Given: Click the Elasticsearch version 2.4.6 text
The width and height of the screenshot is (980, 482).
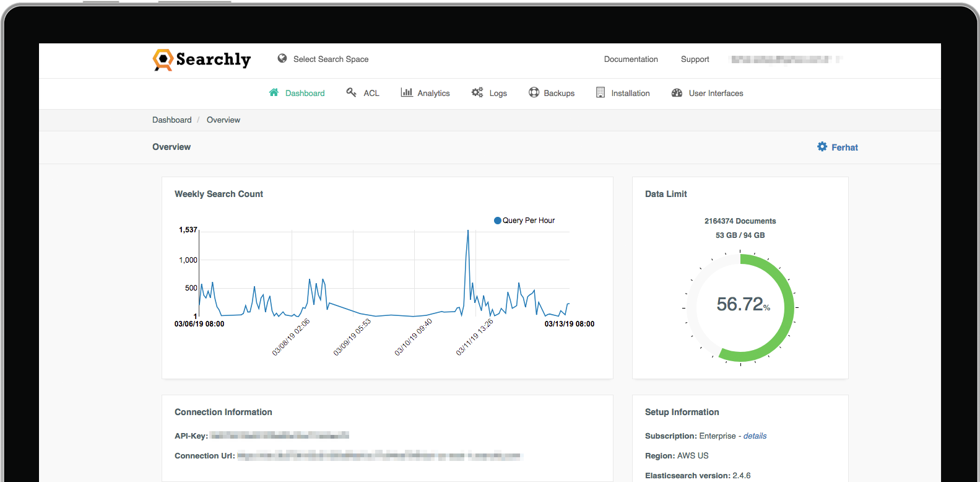Looking at the screenshot, I should coord(698,476).
